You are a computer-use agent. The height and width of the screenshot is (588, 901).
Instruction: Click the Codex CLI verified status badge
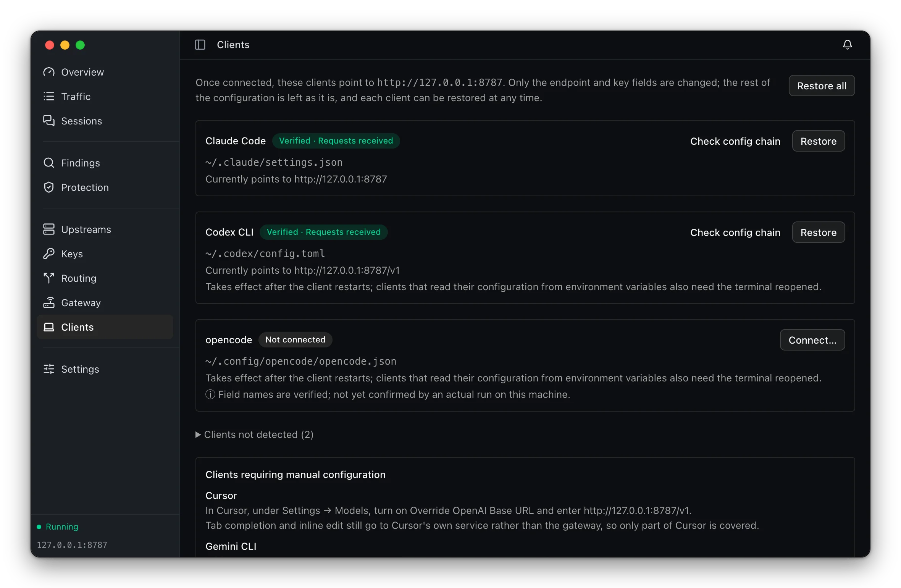click(324, 232)
